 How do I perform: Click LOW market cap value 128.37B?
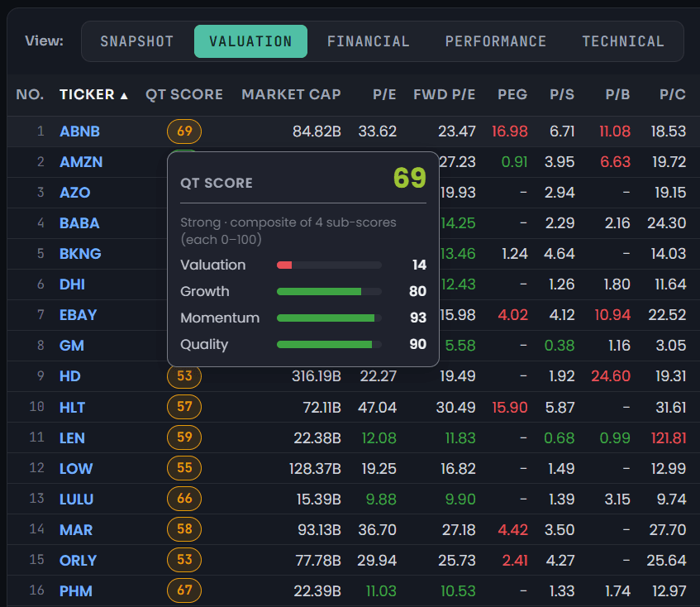point(315,469)
